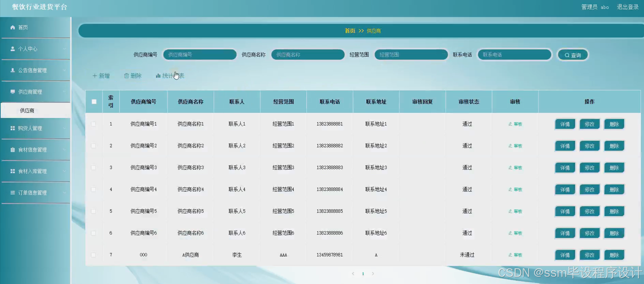Click the 审核 edit icon in row 1
Image resolution: width=644 pixels, height=284 pixels.
click(x=510, y=124)
